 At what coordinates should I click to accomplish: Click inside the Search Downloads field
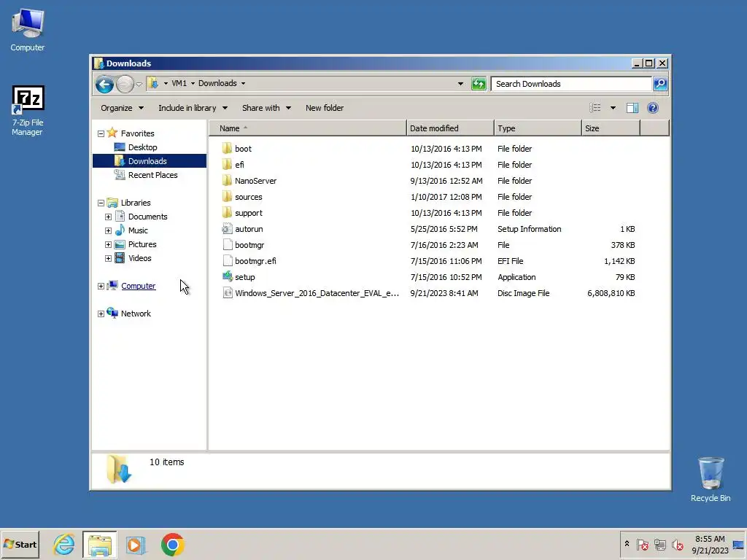pyautogui.click(x=571, y=84)
